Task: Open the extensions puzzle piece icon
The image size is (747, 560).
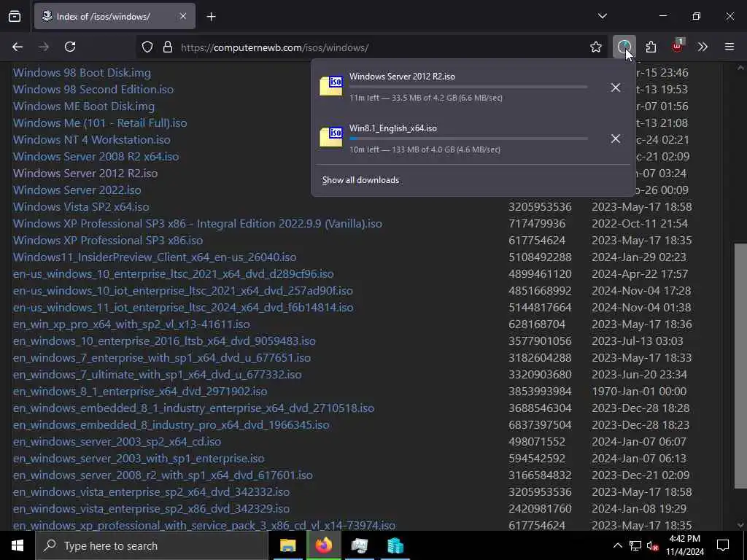Action: coord(651,47)
